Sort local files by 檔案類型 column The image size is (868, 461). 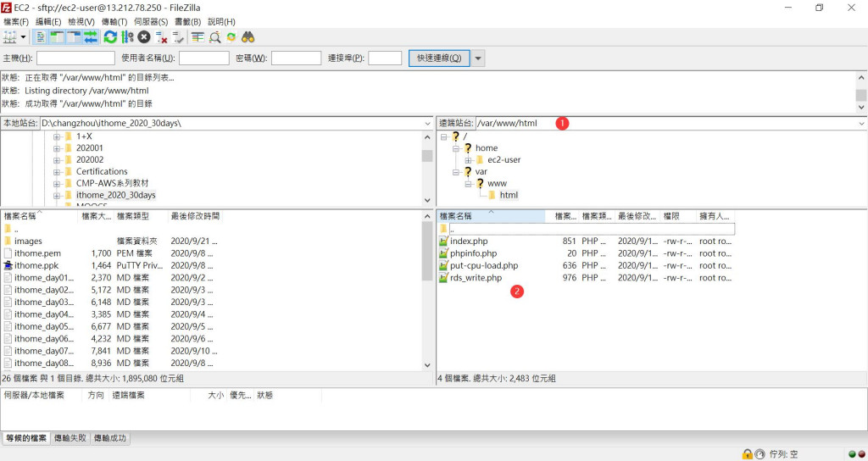point(141,216)
